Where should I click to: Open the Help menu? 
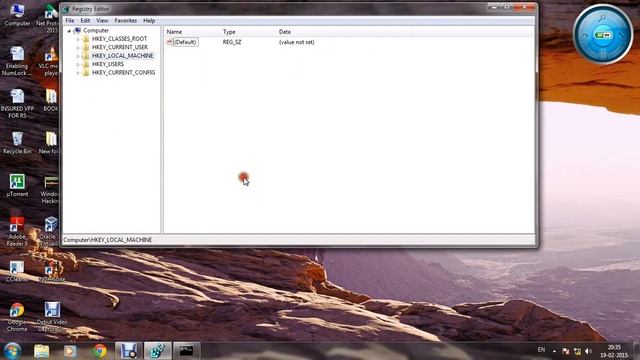tap(149, 20)
